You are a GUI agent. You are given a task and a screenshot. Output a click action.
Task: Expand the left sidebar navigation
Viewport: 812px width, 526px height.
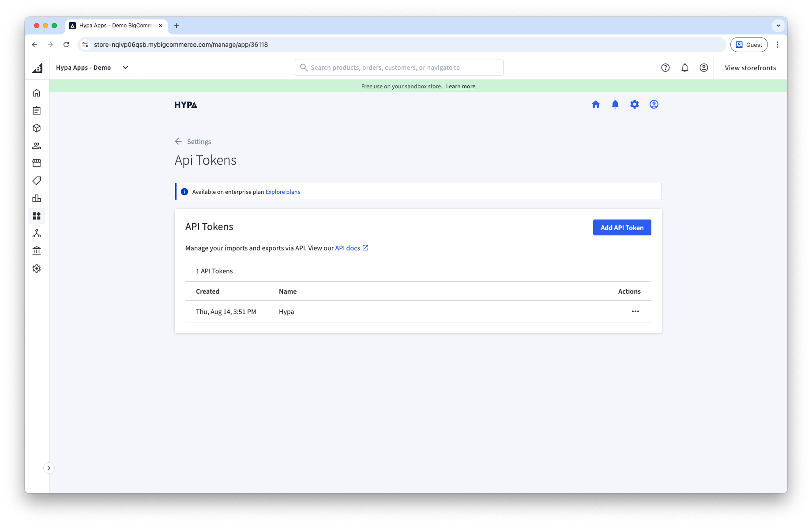point(49,468)
